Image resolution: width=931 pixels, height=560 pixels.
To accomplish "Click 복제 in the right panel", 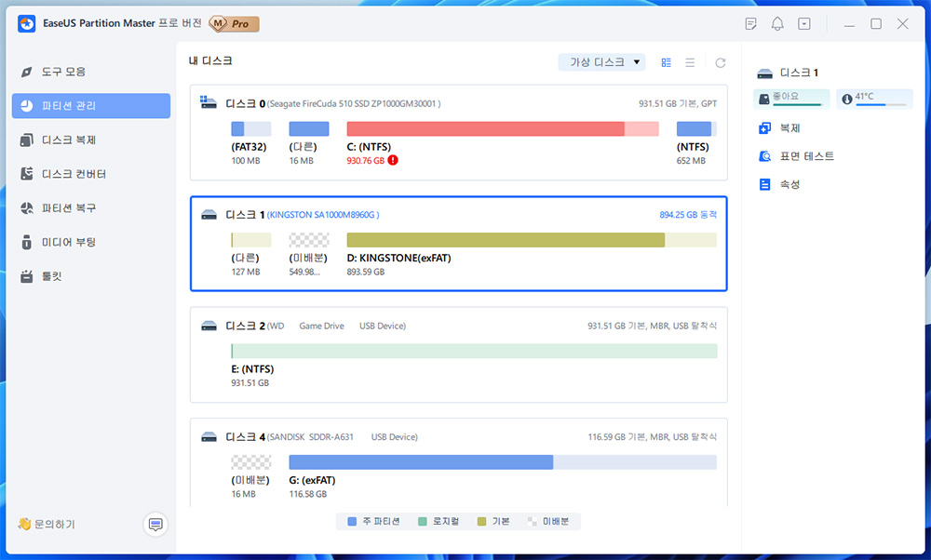I will point(780,128).
